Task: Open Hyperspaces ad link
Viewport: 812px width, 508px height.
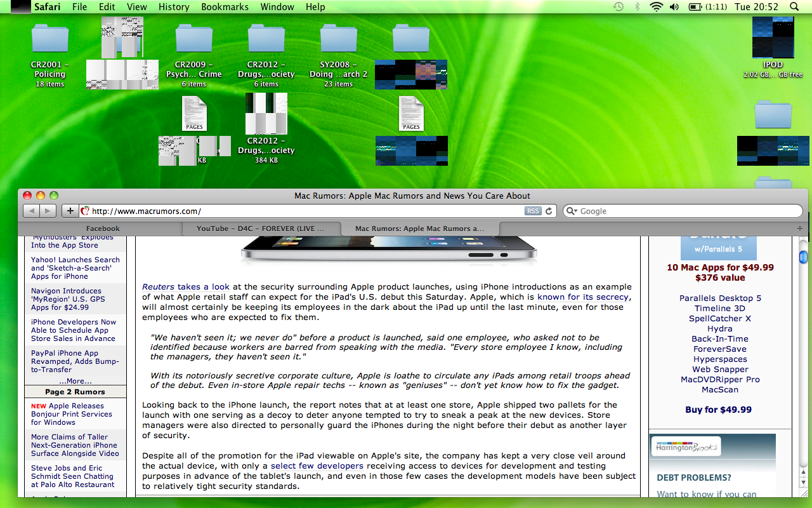Action: pyautogui.click(x=720, y=359)
